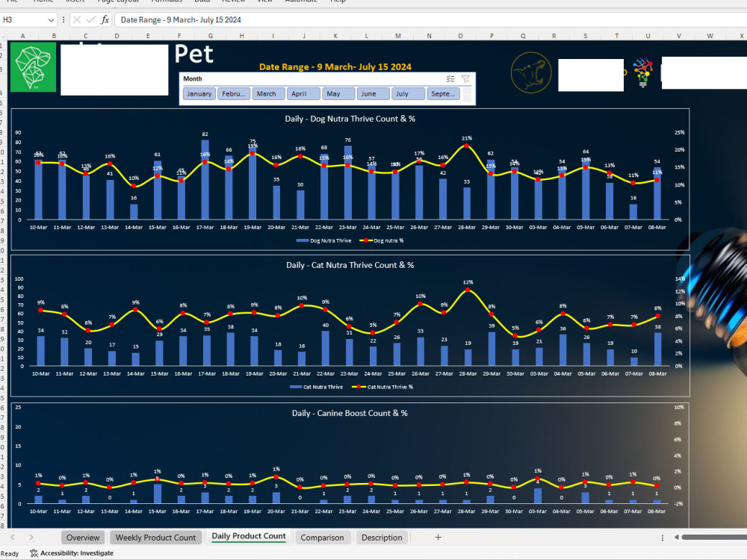Click chart title Daily - Dog Nutra Thrive Count & %
Viewport: 747px width, 560px height.
point(350,119)
